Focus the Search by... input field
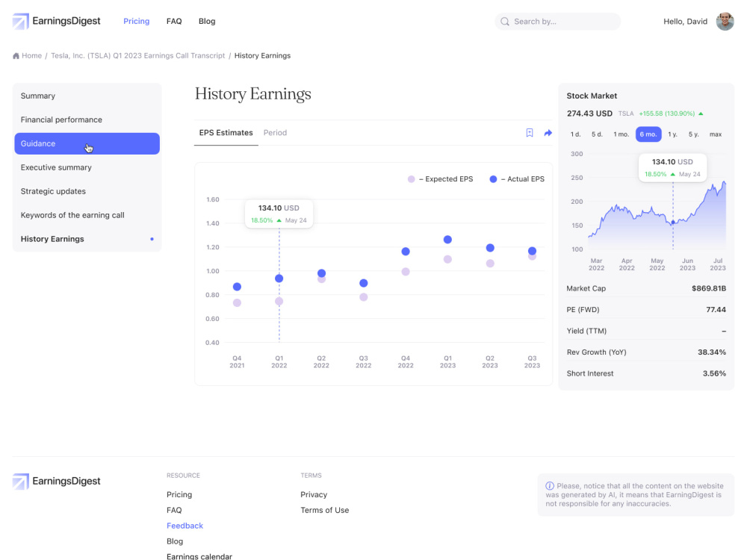Screen dimensions: 747x560 coord(557,22)
